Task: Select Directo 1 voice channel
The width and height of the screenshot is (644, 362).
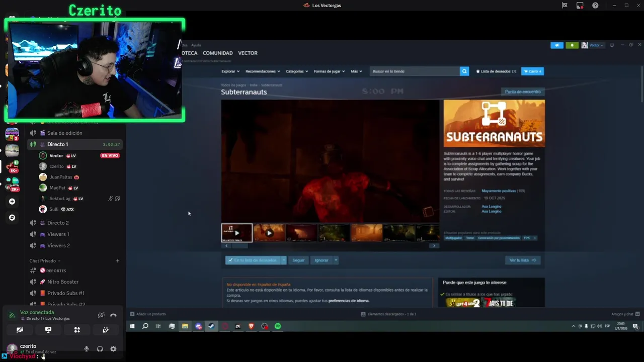Action: [x=74, y=144]
